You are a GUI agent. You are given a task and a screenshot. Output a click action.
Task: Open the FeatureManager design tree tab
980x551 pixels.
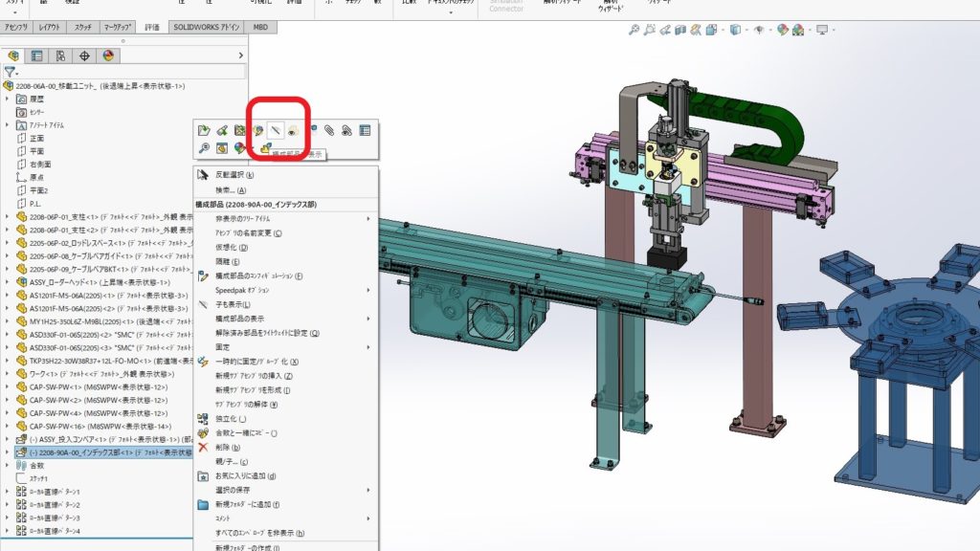pyautogui.click(x=13, y=55)
